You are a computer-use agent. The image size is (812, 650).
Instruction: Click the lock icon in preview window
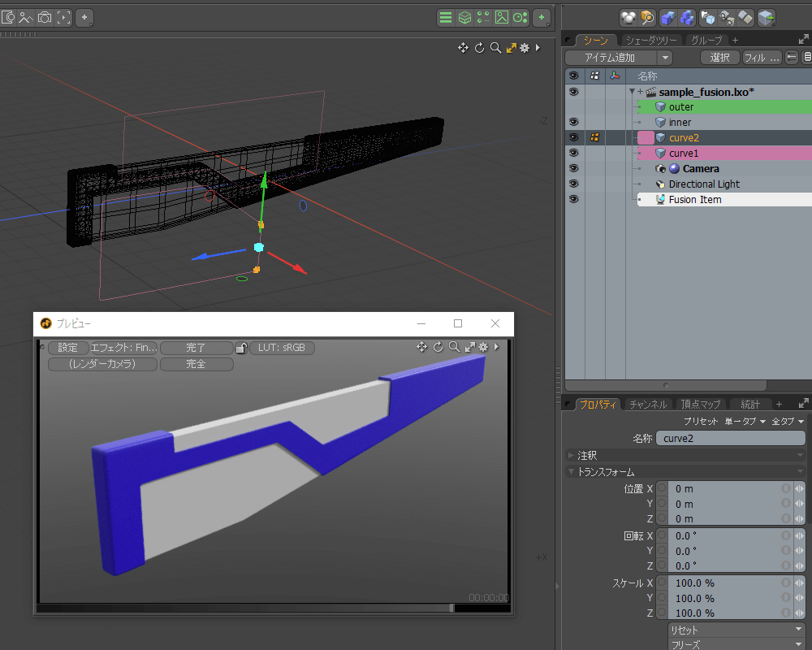click(241, 348)
